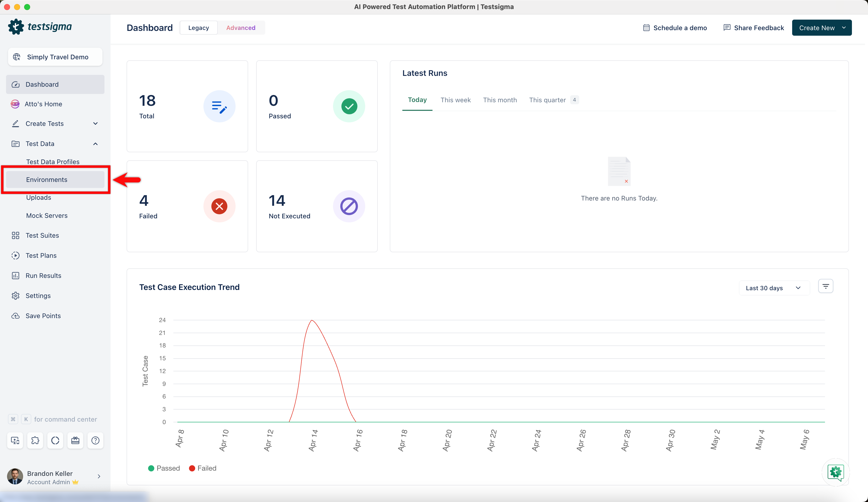Click the Testsigma gear logo

pyautogui.click(x=16, y=27)
